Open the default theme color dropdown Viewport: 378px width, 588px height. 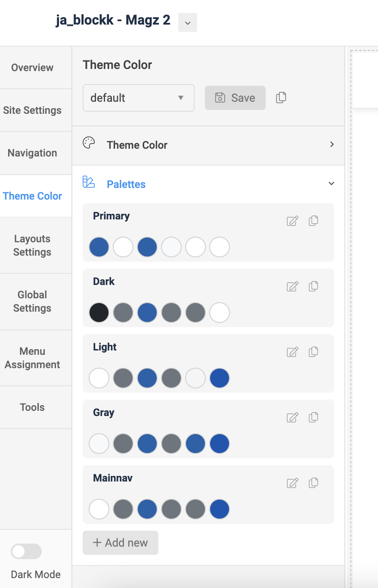pyautogui.click(x=138, y=98)
